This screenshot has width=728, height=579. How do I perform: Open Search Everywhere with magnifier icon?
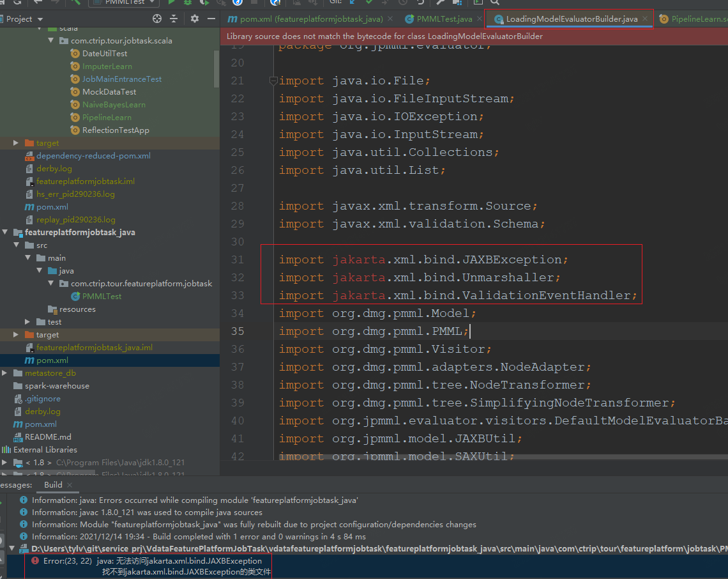495,3
